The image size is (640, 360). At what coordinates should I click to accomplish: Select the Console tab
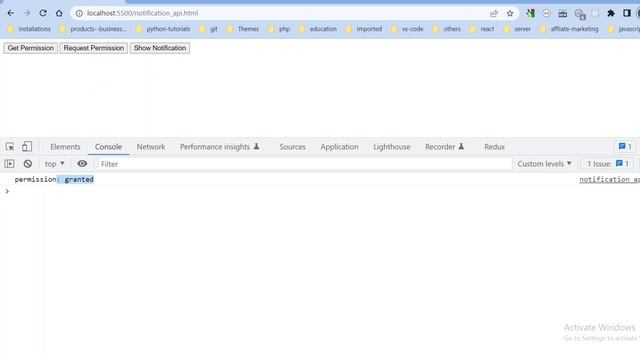[108, 147]
